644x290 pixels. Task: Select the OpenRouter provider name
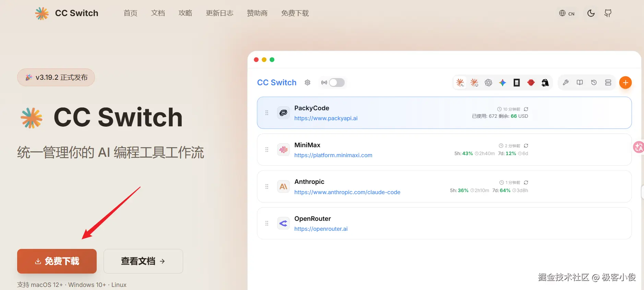click(313, 219)
